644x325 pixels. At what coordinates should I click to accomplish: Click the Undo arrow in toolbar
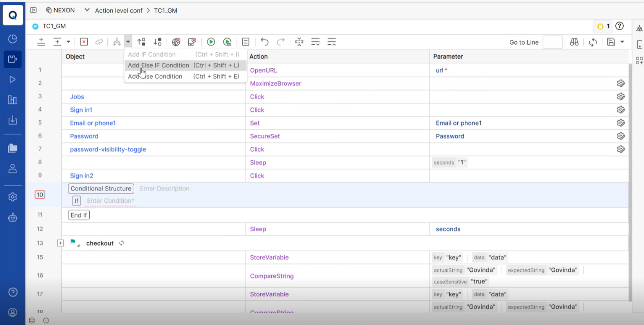tap(265, 42)
